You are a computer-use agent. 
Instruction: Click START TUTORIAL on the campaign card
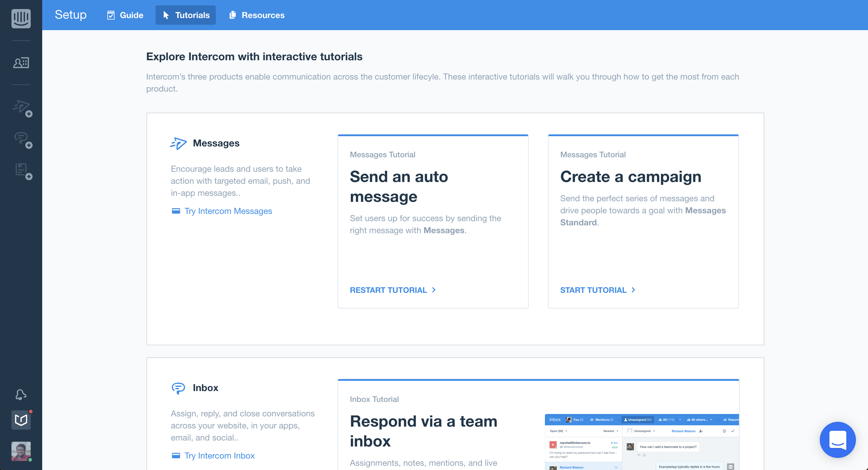(597, 290)
